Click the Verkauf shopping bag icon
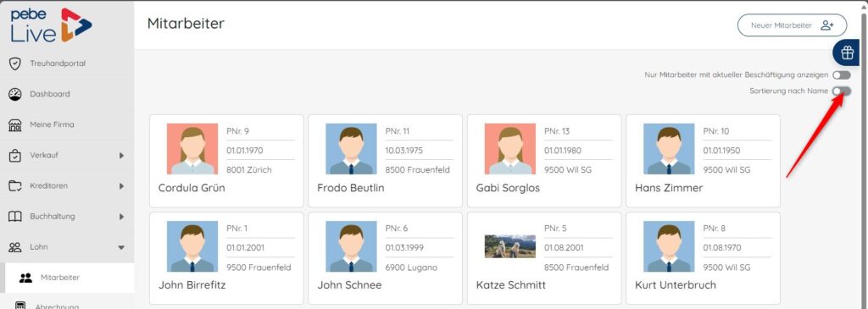868x309 pixels. coord(15,155)
